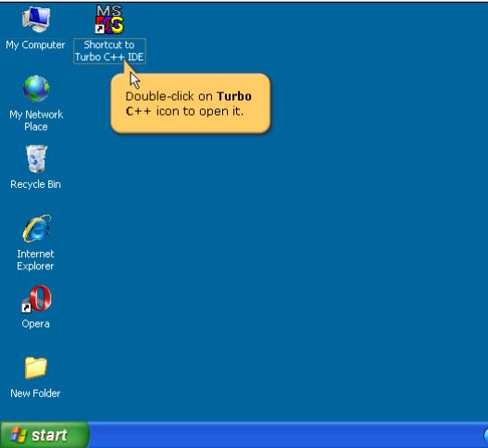Select the My Computer desktop icon
This screenshot has height=448, width=488.
click(36, 19)
